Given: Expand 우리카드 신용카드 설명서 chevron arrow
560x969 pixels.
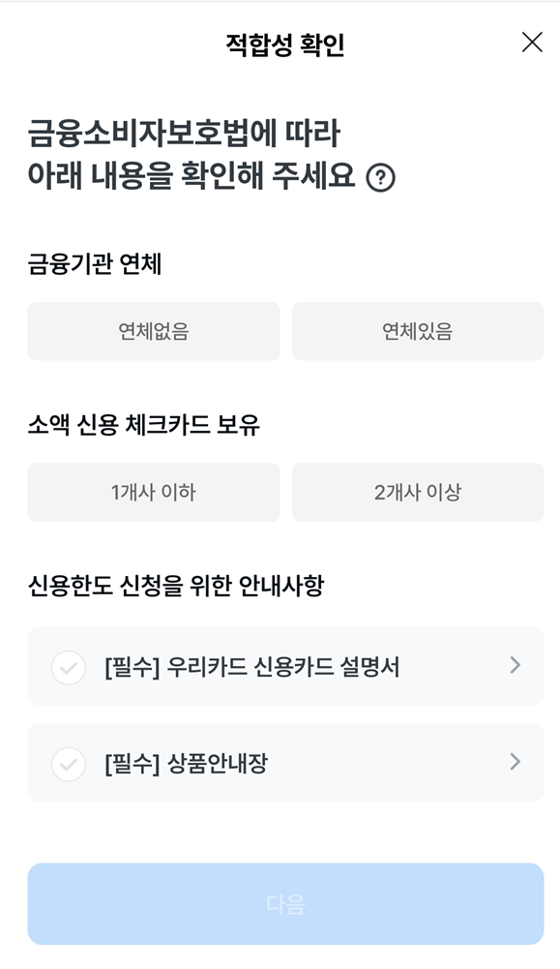Looking at the screenshot, I should pos(515,666).
